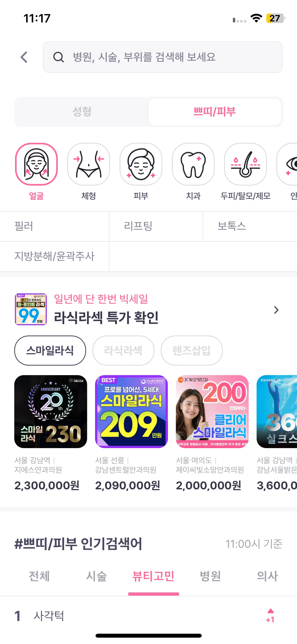Select the 얼굴 face category icon

point(36,164)
